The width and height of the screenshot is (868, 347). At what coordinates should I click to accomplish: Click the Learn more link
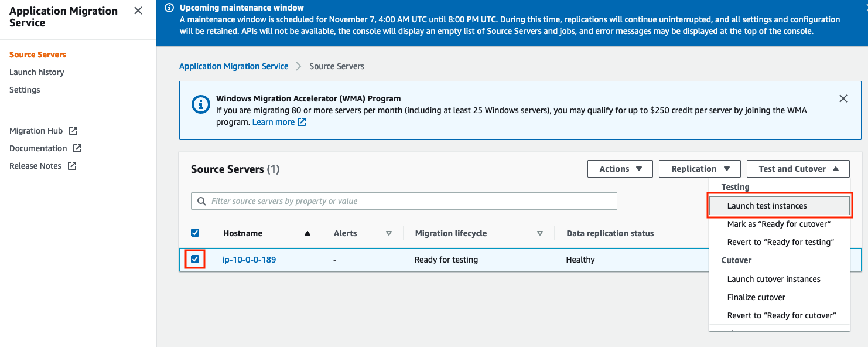(274, 122)
